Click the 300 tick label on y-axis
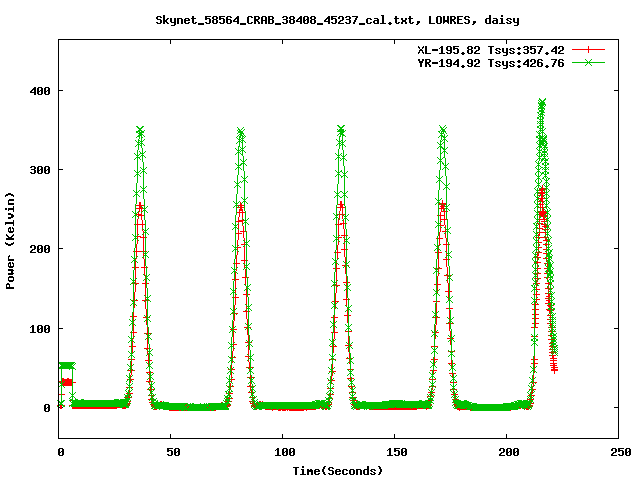This screenshot has width=640, height=480. [x=38, y=170]
